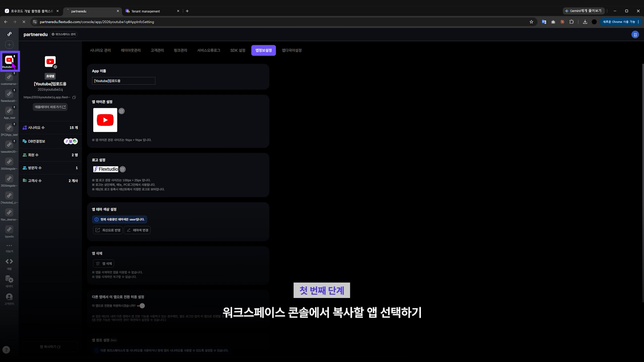The image size is (644, 362).
Task: Copy the app URL with copy icon
Action: tap(74, 97)
